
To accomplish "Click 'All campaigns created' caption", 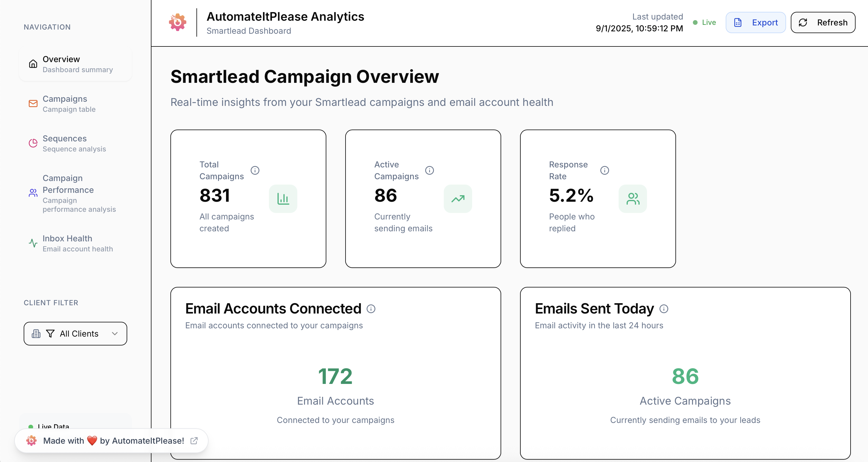I will 227,222.
